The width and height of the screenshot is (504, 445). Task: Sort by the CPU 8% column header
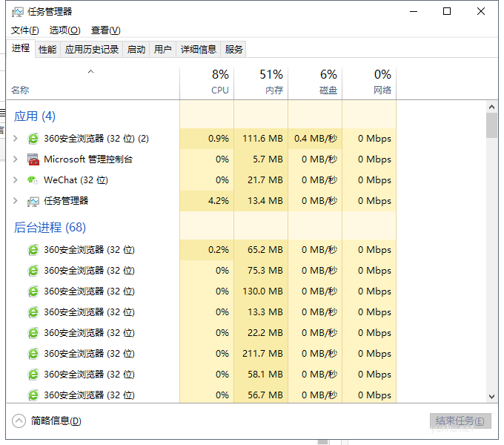pos(207,83)
